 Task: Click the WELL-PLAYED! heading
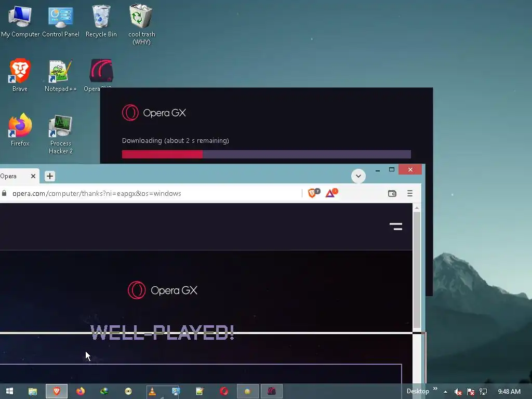click(162, 332)
